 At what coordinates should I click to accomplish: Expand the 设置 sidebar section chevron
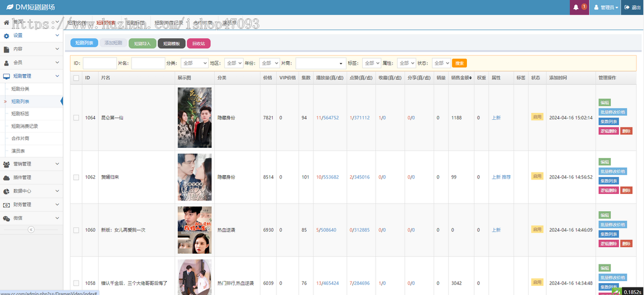(x=57, y=35)
